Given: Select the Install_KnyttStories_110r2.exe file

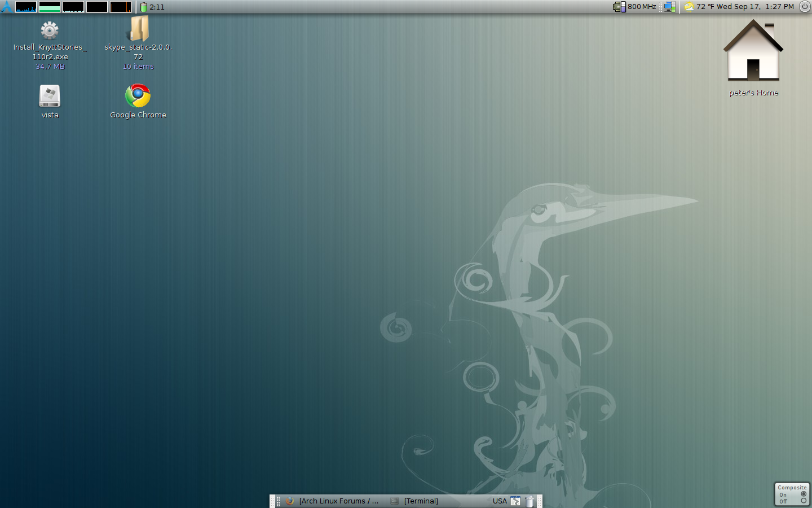Looking at the screenshot, I should pyautogui.click(x=50, y=30).
